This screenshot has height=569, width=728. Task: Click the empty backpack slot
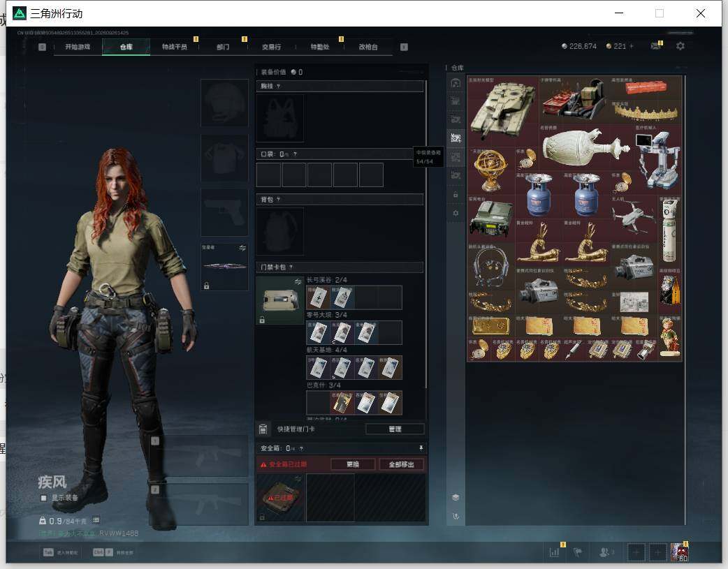[x=280, y=232]
